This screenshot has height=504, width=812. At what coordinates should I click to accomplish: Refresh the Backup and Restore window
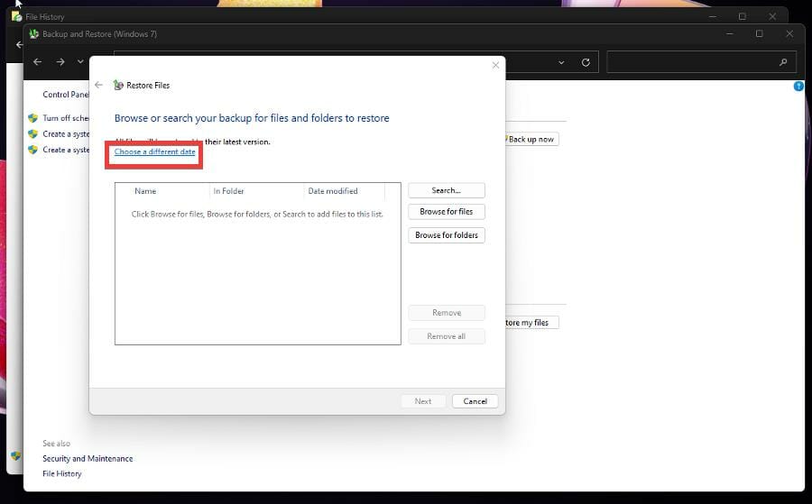[x=586, y=62]
